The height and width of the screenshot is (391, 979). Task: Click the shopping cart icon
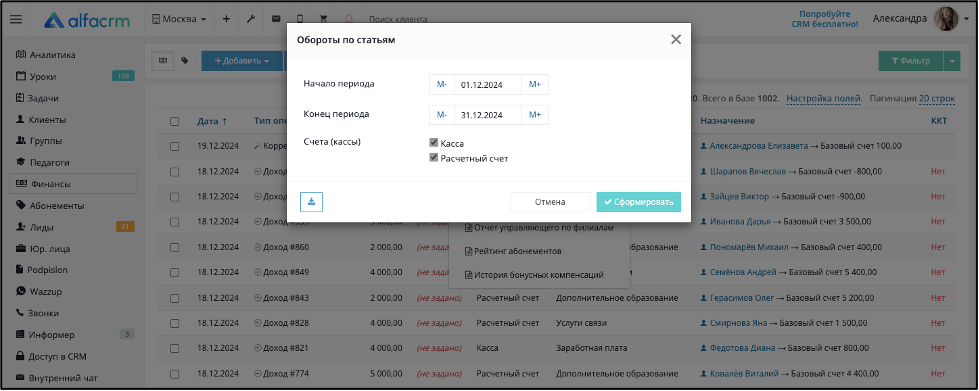(x=323, y=19)
